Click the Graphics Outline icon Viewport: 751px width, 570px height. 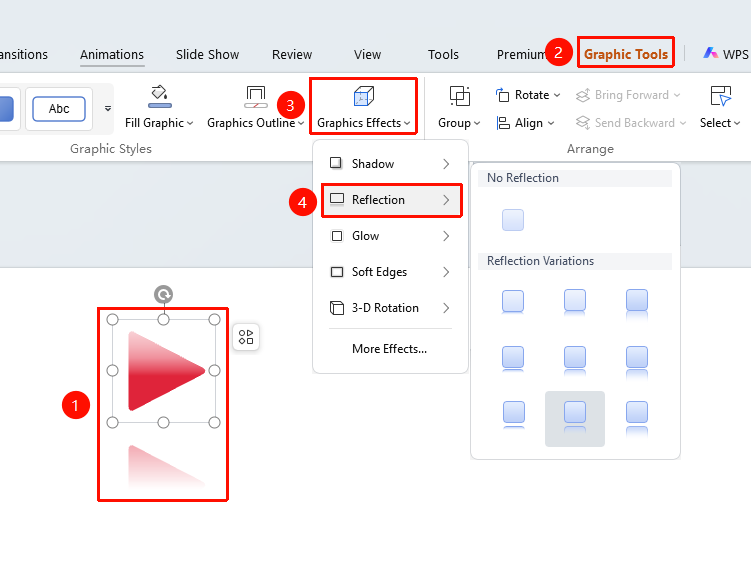click(256, 97)
